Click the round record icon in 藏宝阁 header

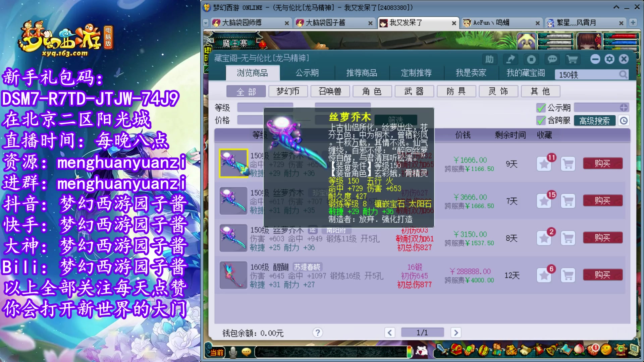click(x=531, y=59)
